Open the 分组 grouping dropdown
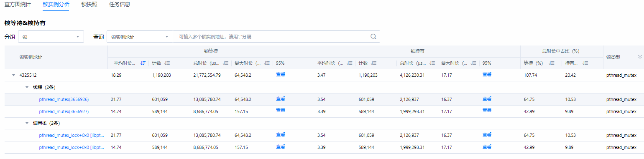The height and width of the screenshot is (159, 644). click(x=51, y=37)
